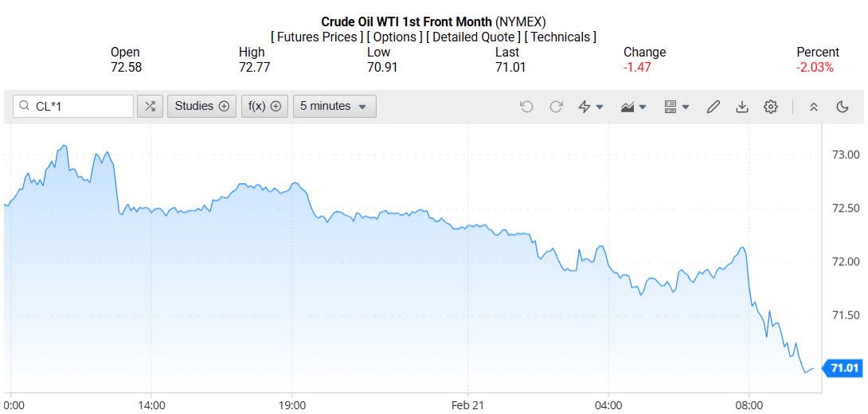This screenshot has width=868, height=414.
Task: Open the Futures Prices link
Action: tap(317, 37)
